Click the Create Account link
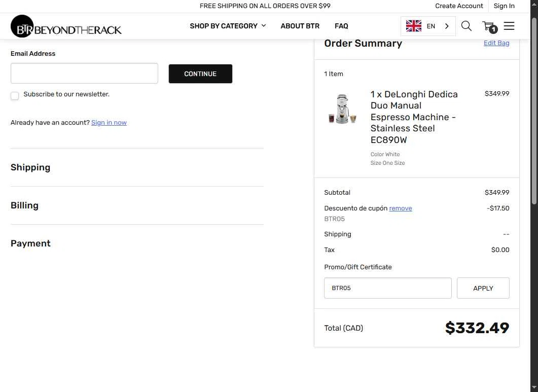This screenshot has height=392, width=538. pos(459,6)
